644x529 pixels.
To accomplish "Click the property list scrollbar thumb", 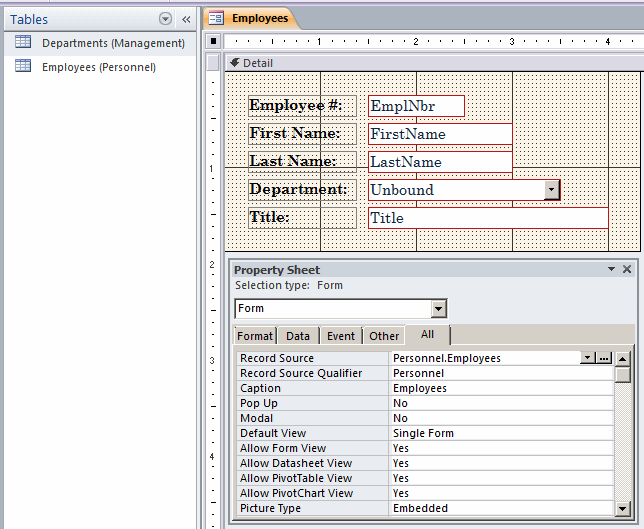I will pos(623,375).
